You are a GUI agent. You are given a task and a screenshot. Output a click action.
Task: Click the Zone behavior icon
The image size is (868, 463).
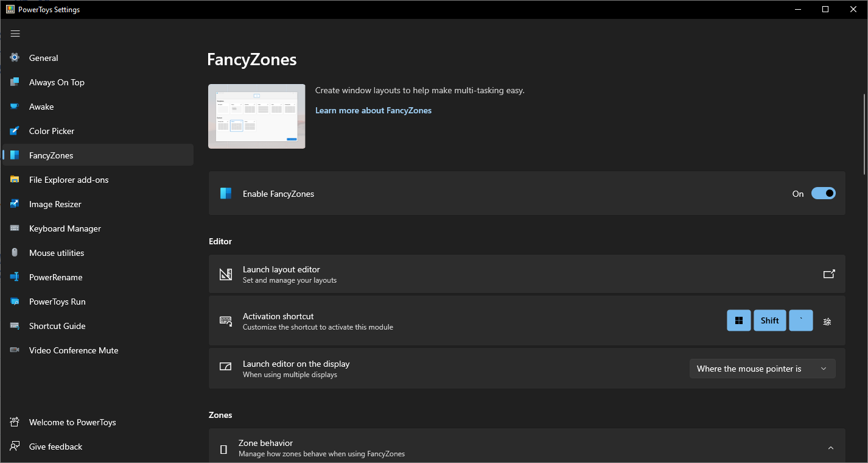coord(223,449)
